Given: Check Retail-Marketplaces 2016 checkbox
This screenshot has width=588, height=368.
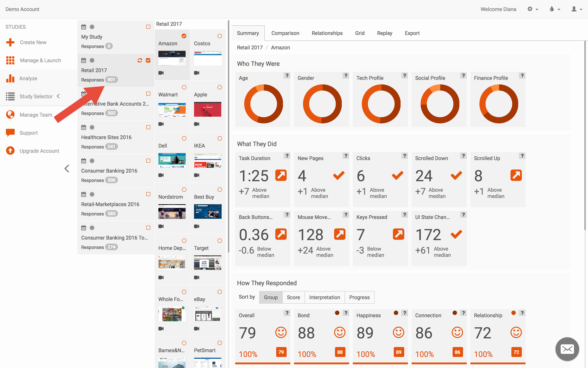Looking at the screenshot, I should tap(148, 194).
